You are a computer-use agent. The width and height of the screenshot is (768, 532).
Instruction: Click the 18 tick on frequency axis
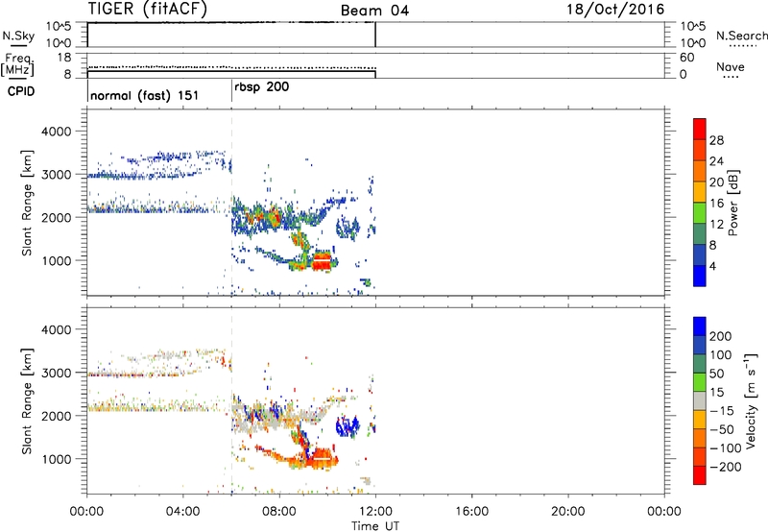pos(64,58)
